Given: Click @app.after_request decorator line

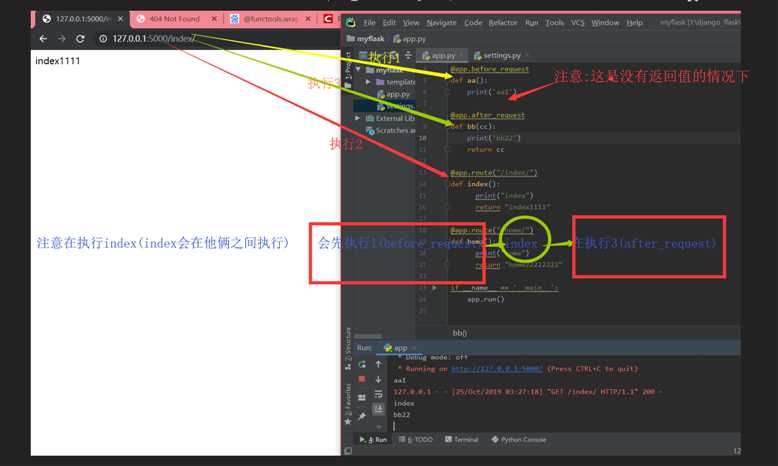Looking at the screenshot, I should click(487, 115).
